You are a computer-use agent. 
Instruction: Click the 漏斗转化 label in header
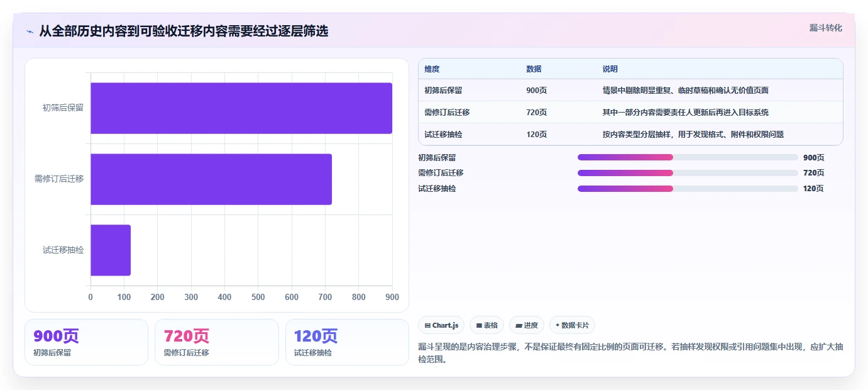[x=825, y=28]
